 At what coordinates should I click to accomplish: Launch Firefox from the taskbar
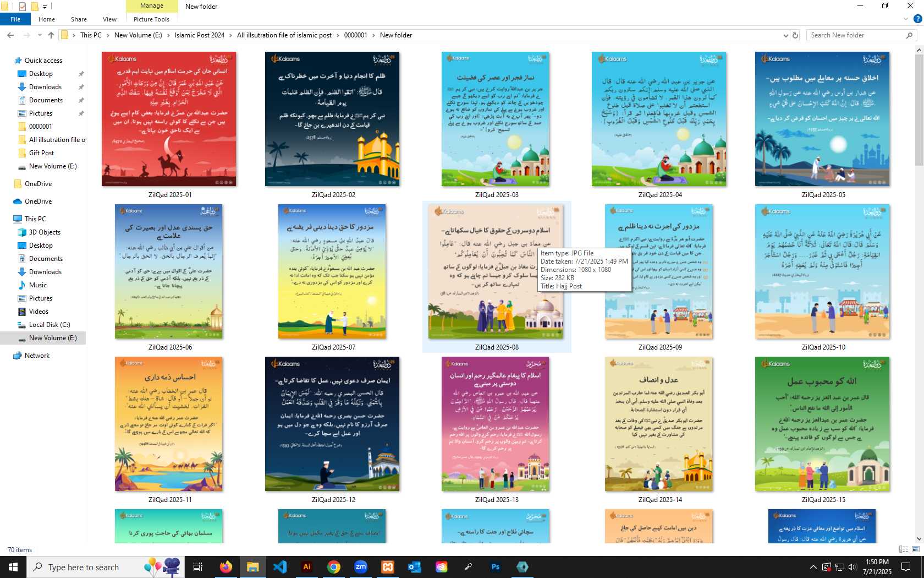click(x=226, y=567)
